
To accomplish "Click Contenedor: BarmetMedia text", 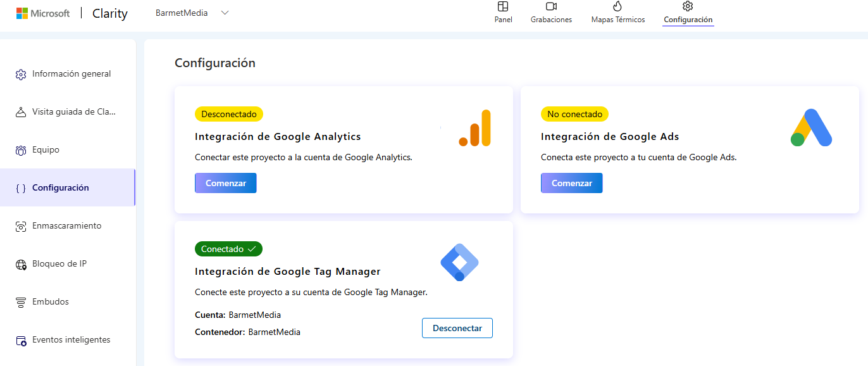I will [248, 332].
